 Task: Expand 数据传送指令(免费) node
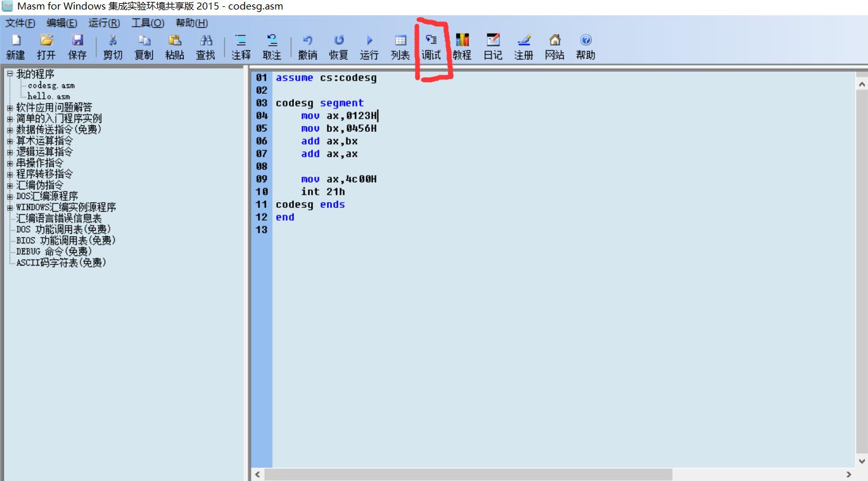pos(10,130)
